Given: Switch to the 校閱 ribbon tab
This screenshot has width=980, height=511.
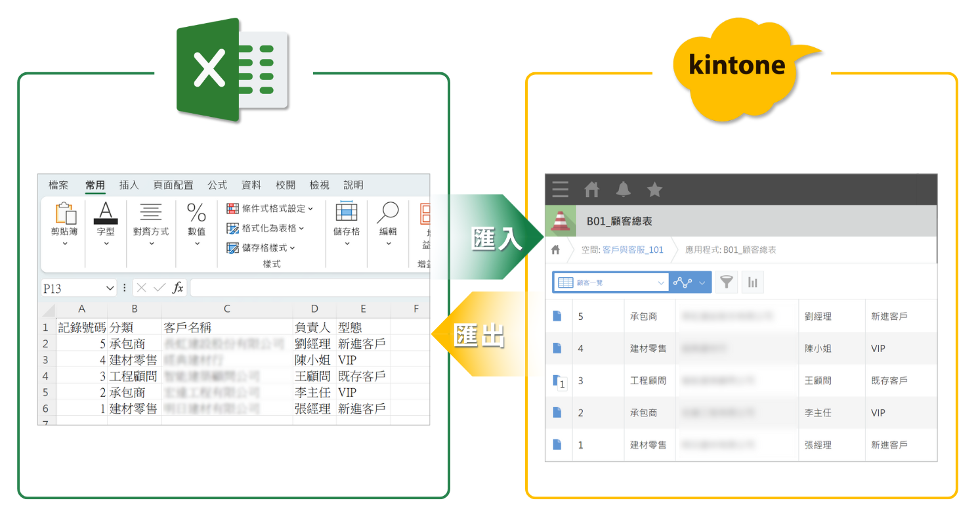Looking at the screenshot, I should click(286, 185).
